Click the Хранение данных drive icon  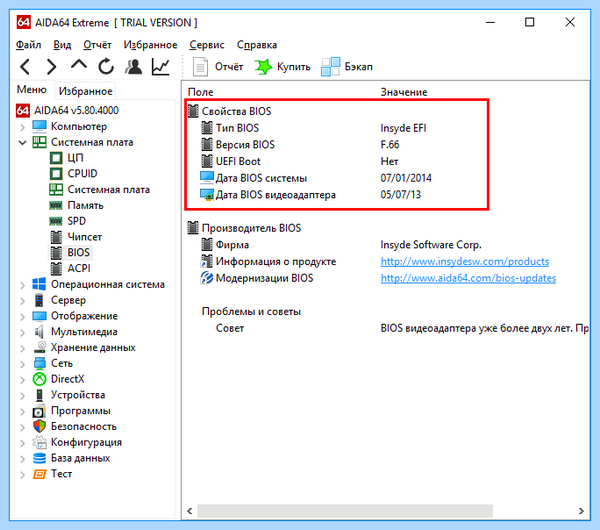pyautogui.click(x=39, y=347)
